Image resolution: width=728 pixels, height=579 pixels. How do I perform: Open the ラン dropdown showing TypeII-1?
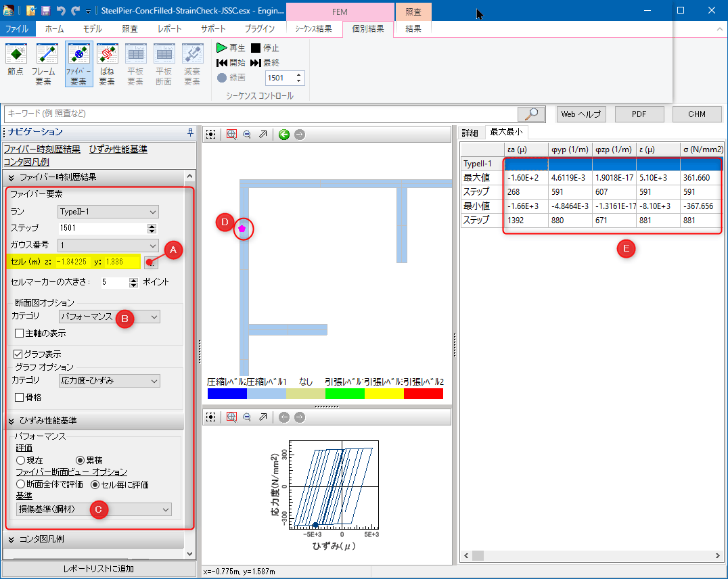pyautogui.click(x=108, y=212)
